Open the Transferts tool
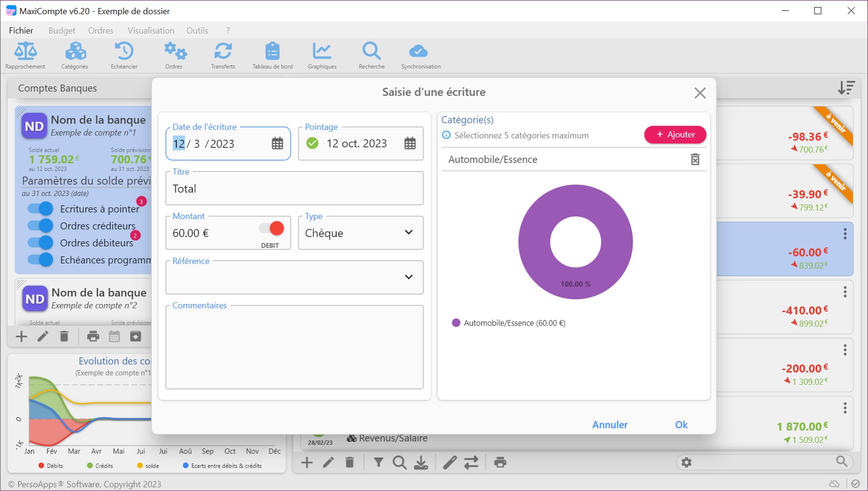The image size is (868, 491). click(x=223, y=56)
